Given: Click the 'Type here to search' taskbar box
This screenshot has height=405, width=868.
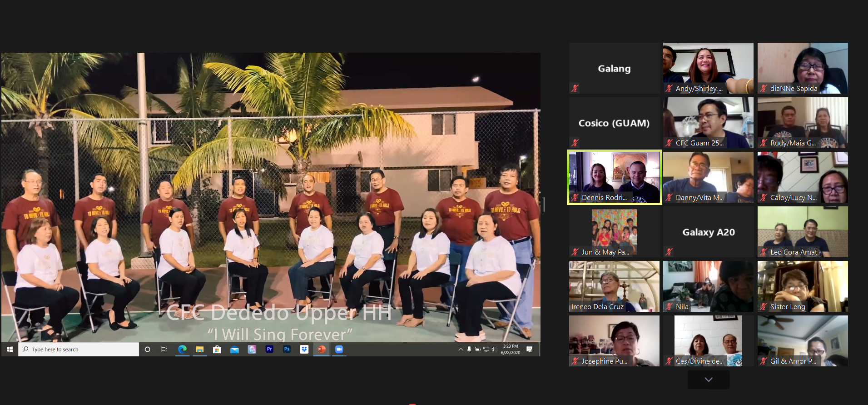Looking at the screenshot, I should tap(79, 349).
